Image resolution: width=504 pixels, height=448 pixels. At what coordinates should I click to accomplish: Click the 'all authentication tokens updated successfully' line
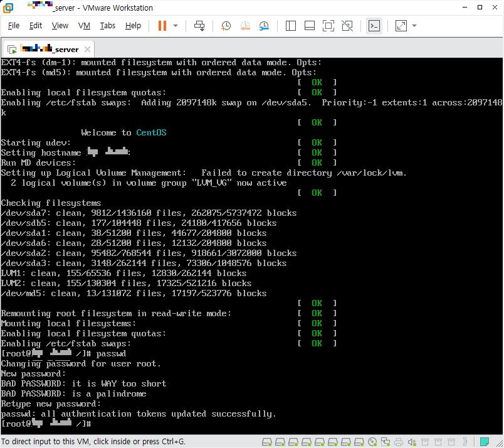pos(139,413)
